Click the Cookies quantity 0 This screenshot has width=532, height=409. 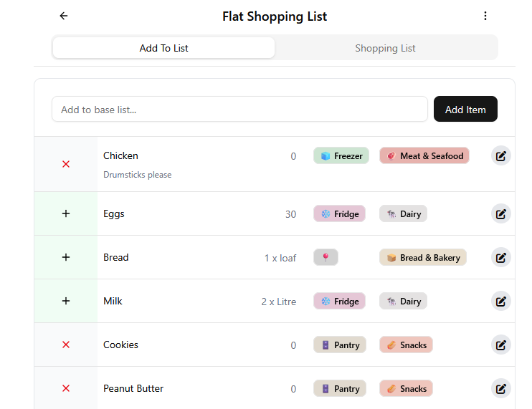[x=293, y=345]
